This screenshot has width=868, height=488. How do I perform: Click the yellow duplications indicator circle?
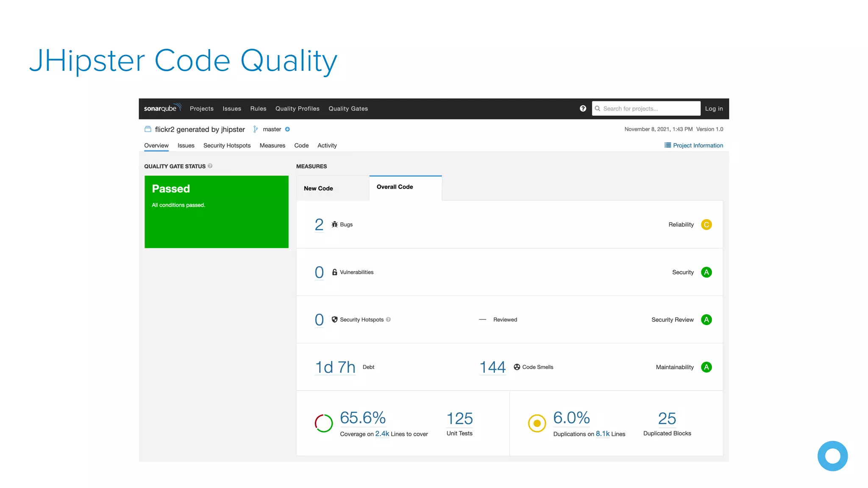point(537,423)
